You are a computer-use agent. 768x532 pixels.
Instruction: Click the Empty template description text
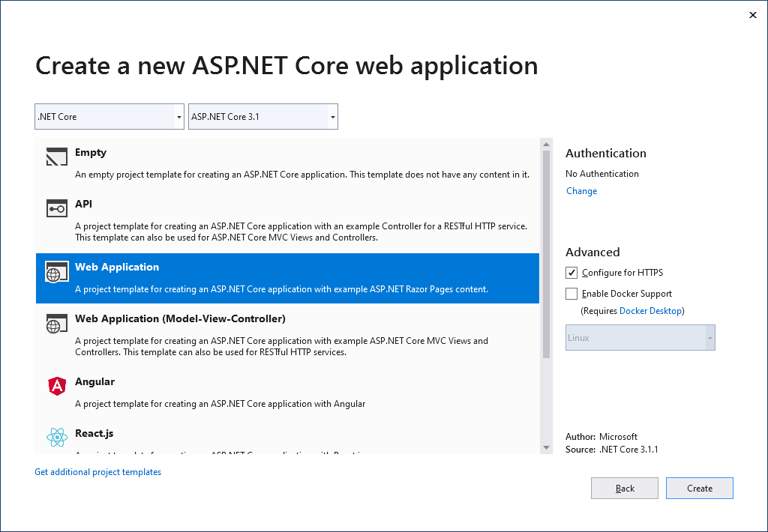coord(302,175)
